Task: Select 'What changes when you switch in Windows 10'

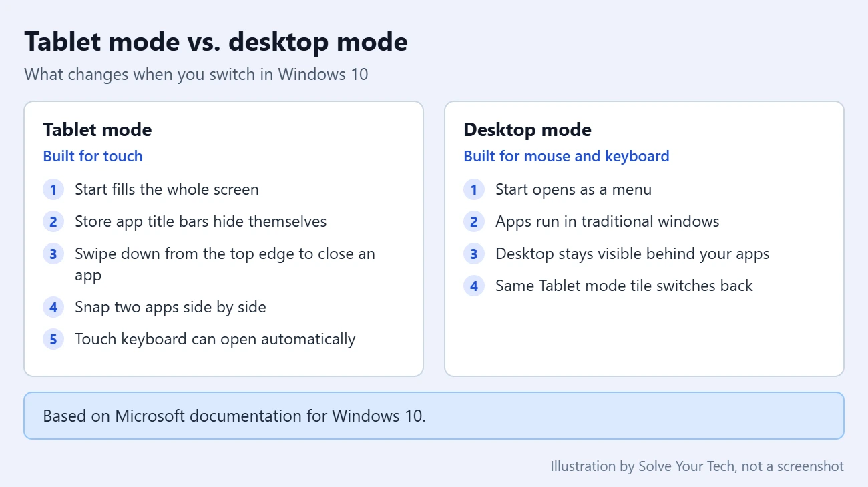Action: coord(196,74)
